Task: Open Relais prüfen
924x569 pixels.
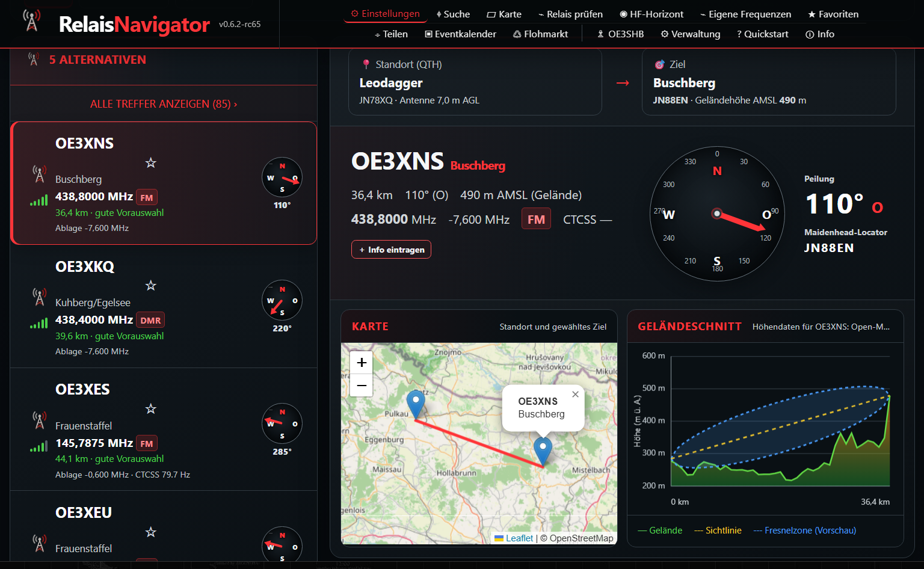Action: tap(570, 14)
